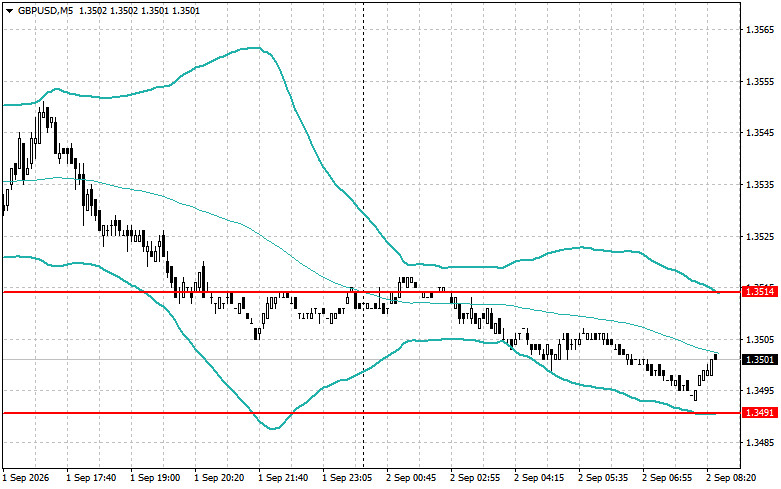Viewport: 781px width, 489px height.
Task: Select the upper red horizontal line at 1.3514
Action: [x=371, y=292]
